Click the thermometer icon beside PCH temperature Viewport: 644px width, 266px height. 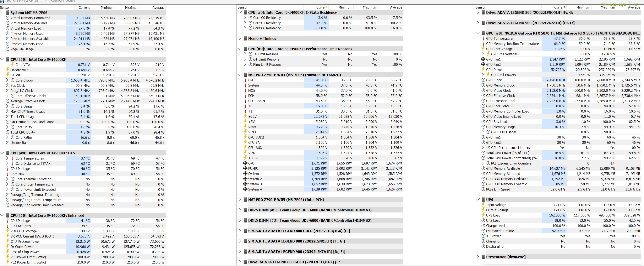[x=245, y=96]
